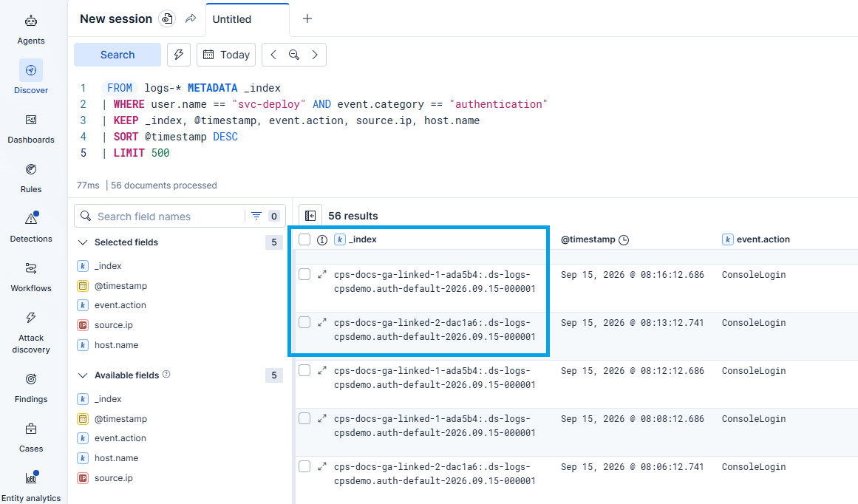Image resolution: width=858 pixels, height=504 pixels.
Task: Check the row with timestamp 08:16:12.686
Action: (304, 274)
